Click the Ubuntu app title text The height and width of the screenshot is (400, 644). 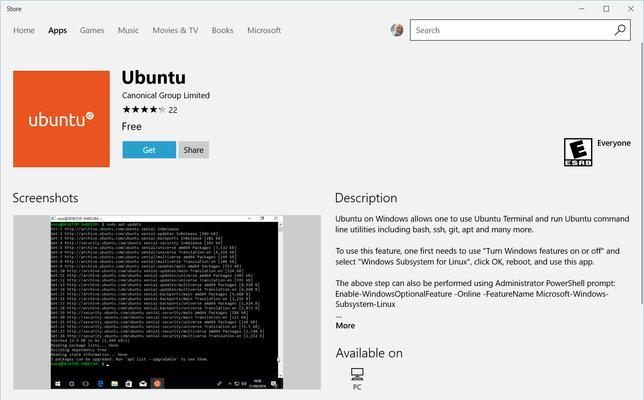point(154,77)
